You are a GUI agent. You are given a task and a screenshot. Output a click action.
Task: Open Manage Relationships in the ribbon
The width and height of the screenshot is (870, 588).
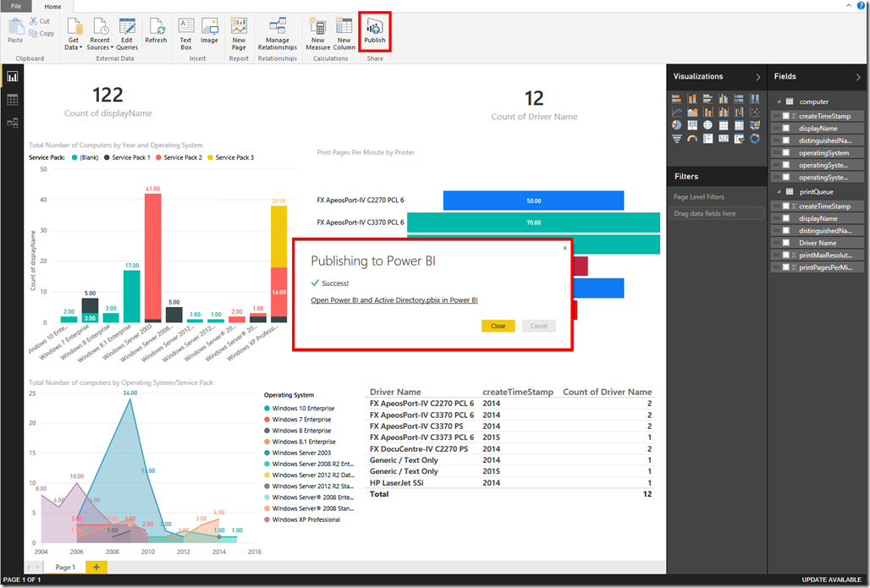[x=278, y=34]
